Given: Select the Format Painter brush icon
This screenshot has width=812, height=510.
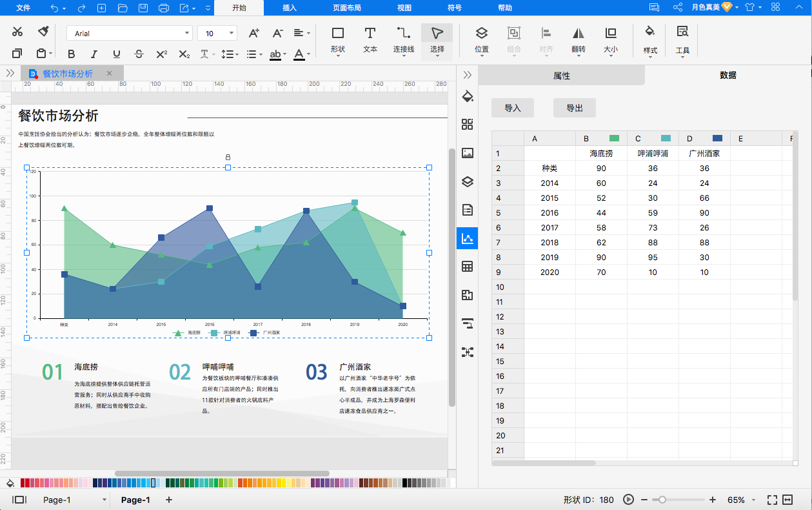Looking at the screenshot, I should click(43, 32).
